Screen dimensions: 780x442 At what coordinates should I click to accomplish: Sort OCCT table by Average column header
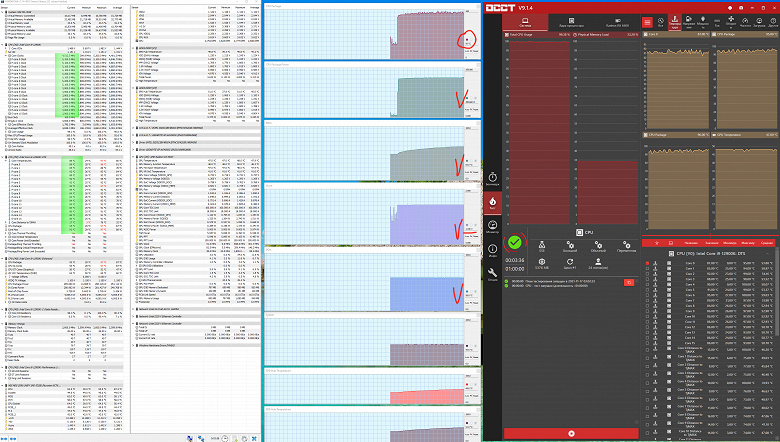point(767,243)
